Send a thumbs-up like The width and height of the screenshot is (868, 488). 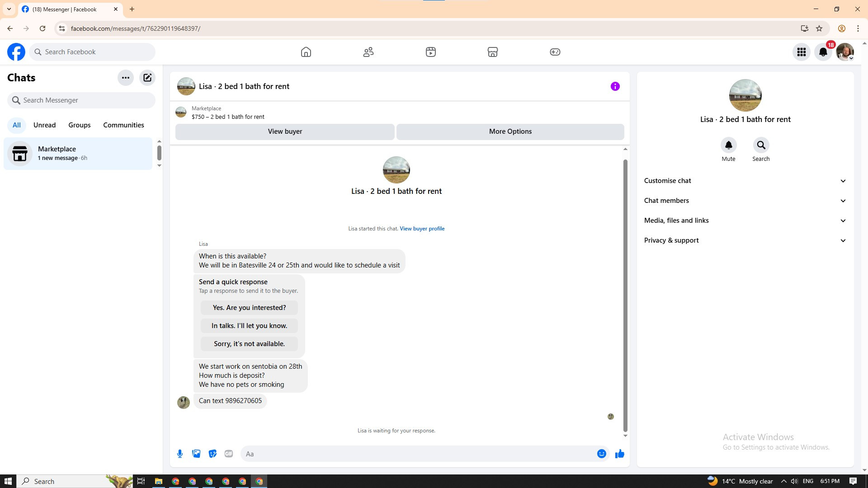619,454
